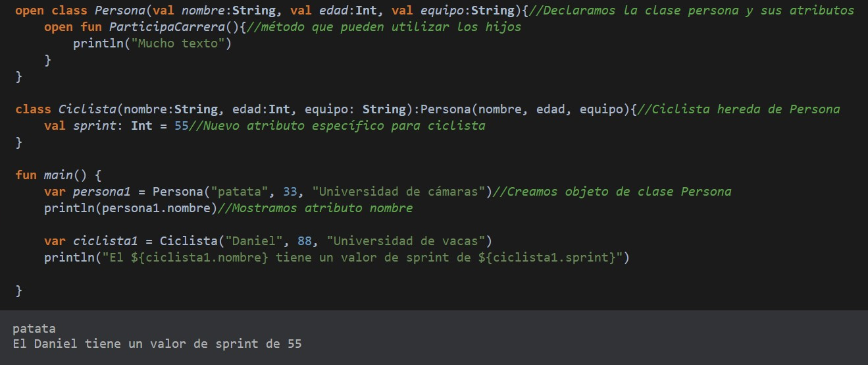
Task: Click the comment "Nuevo atributo específico para ciclista"
Action: click(x=337, y=125)
